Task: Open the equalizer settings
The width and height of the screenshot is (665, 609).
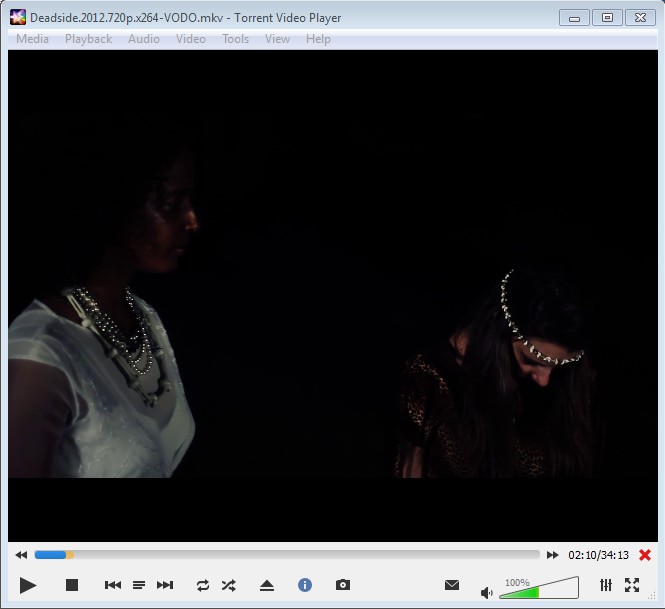Action: [x=606, y=585]
